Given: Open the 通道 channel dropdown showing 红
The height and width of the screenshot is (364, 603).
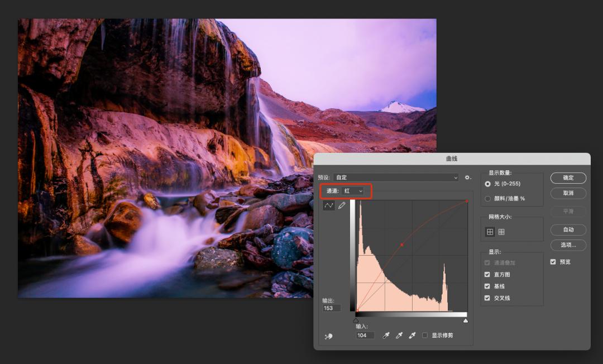Looking at the screenshot, I should [x=353, y=191].
